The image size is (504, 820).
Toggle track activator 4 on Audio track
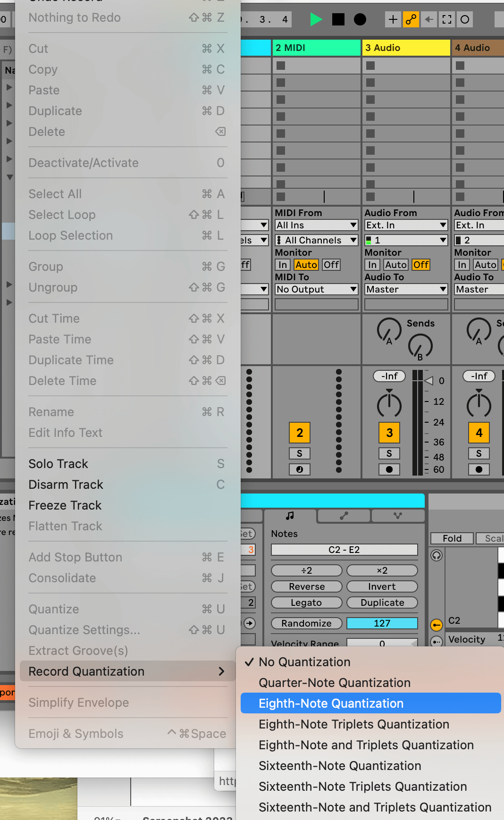[479, 433]
